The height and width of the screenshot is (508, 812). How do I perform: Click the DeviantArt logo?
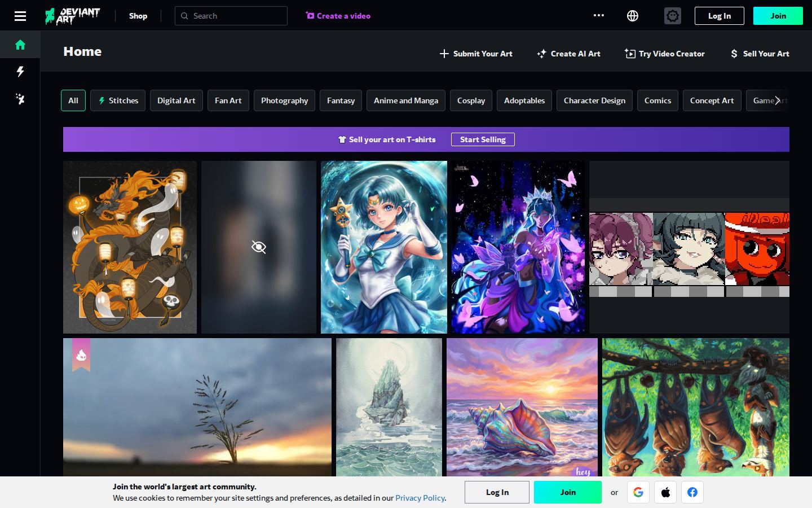[73, 16]
